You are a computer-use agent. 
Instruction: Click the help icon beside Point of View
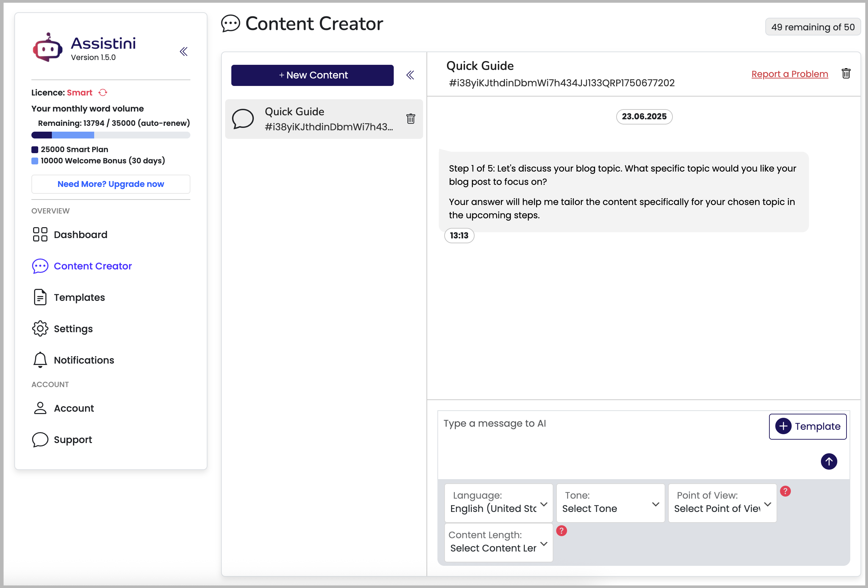tap(785, 491)
